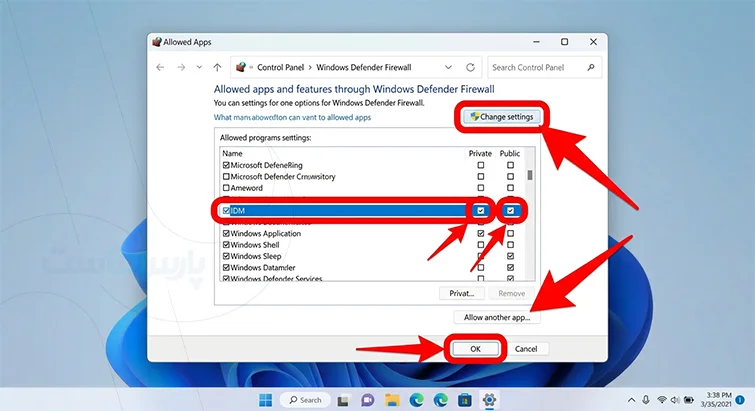Select the Control Panel breadcrumb
Screen dimensions: 755x411
pos(280,67)
